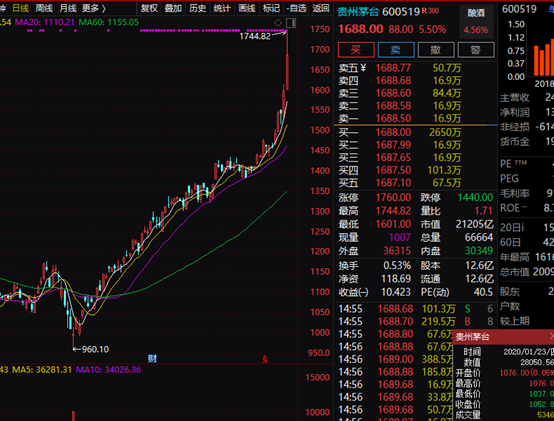Viewport: 554px width, 421px height.
Task: Click the 外盘 value 36315
Action: (x=397, y=251)
